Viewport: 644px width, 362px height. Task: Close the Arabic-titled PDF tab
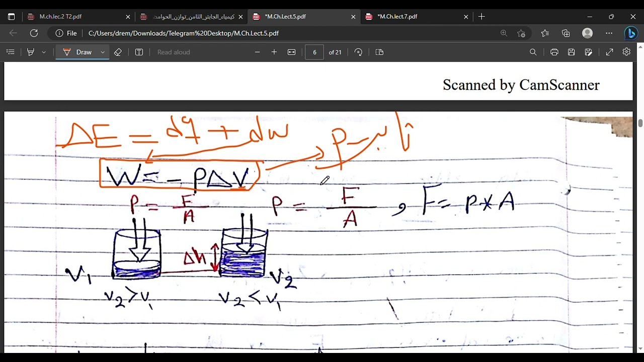(240, 17)
